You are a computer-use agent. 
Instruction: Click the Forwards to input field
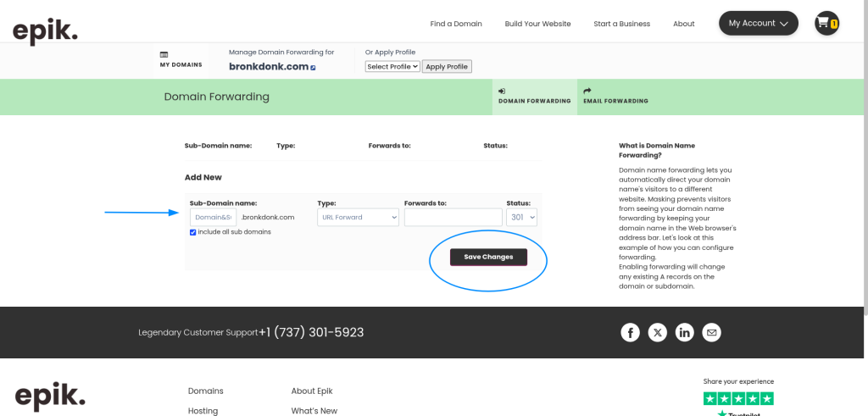point(453,218)
